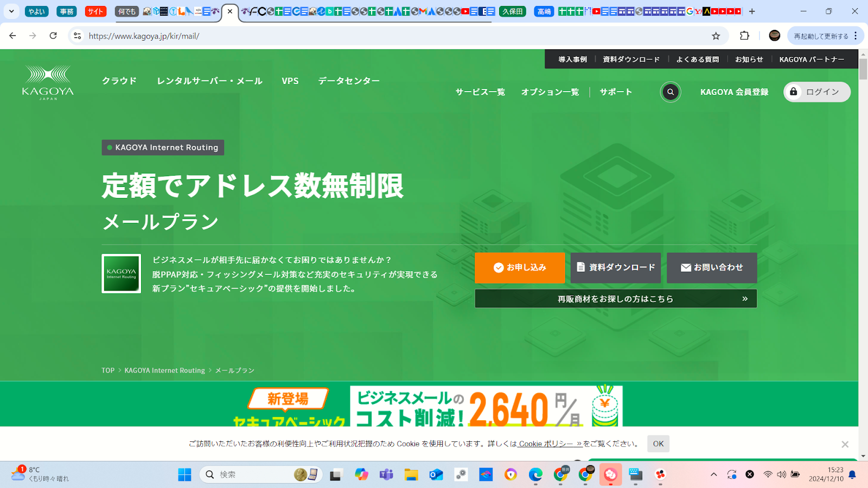Click the 2,640円 promotional banner
The height and width of the screenshot is (488, 868).
[x=486, y=406]
